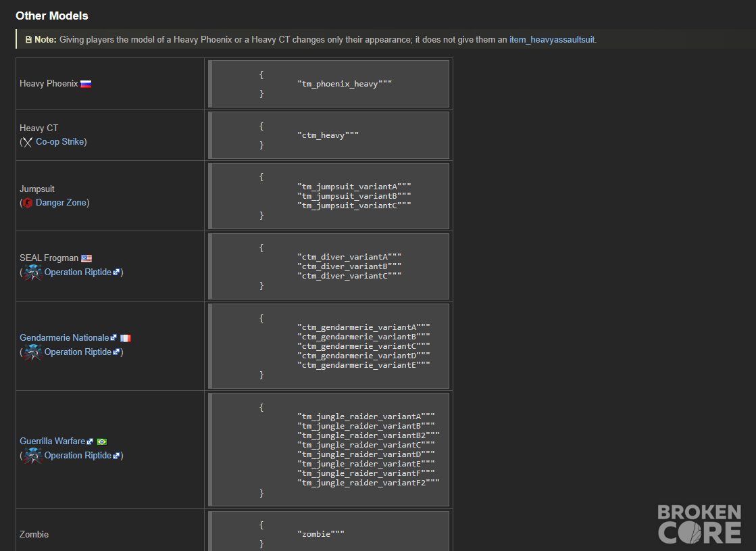Open the Co-op Strike link
This screenshot has height=551, width=756.
(60, 142)
